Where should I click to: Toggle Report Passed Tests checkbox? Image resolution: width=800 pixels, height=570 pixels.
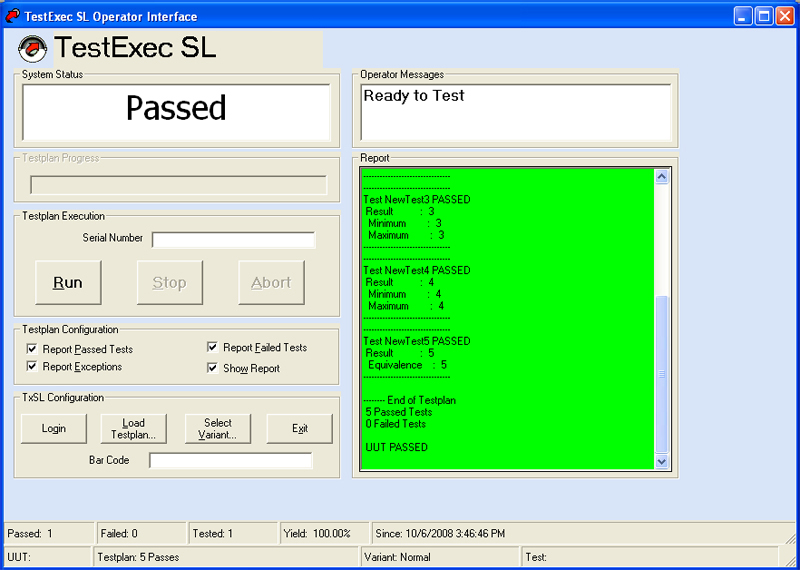point(33,349)
